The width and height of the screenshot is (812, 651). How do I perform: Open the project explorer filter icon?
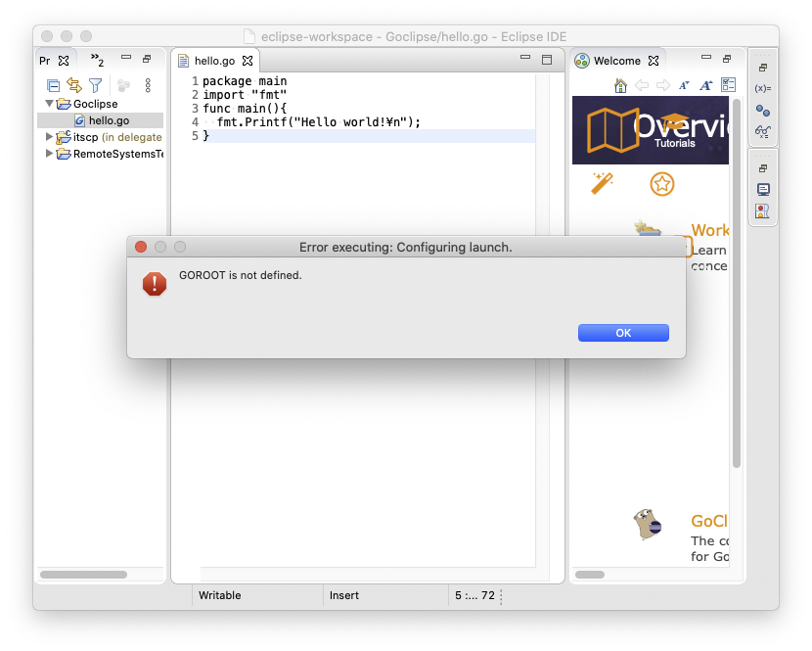coord(95,86)
